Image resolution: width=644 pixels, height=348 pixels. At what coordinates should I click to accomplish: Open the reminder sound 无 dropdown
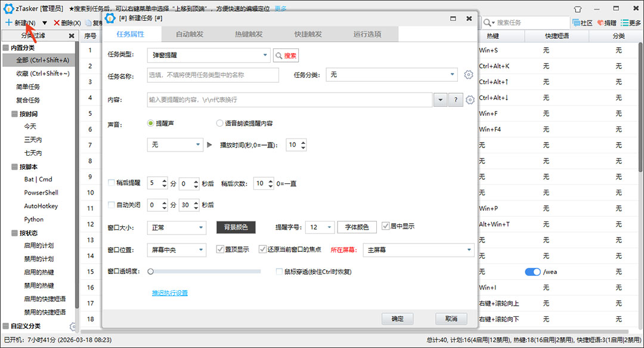(x=175, y=145)
